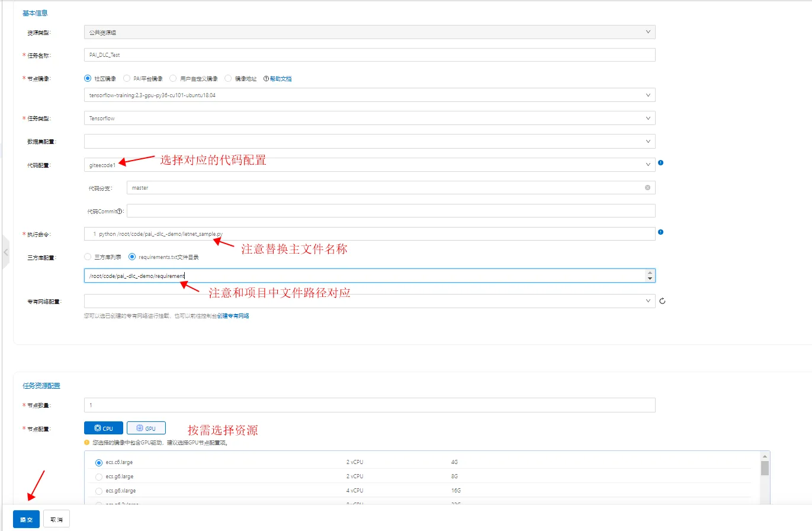Click into the 代码Commit input field
The height and width of the screenshot is (531, 812).
391,210
